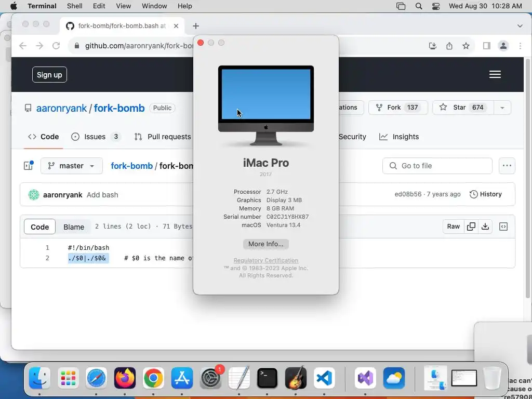Switch to Blame view
532x399 pixels.
pos(74,227)
